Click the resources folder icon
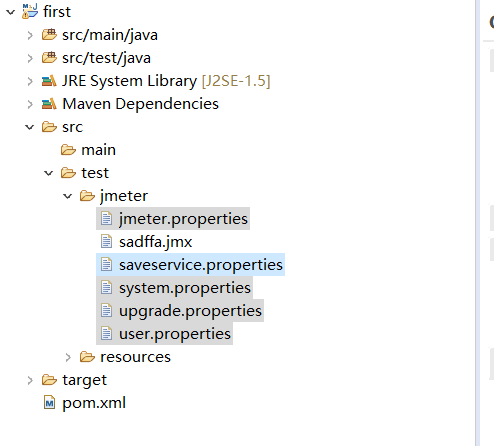This screenshot has height=446, width=494. (87, 357)
